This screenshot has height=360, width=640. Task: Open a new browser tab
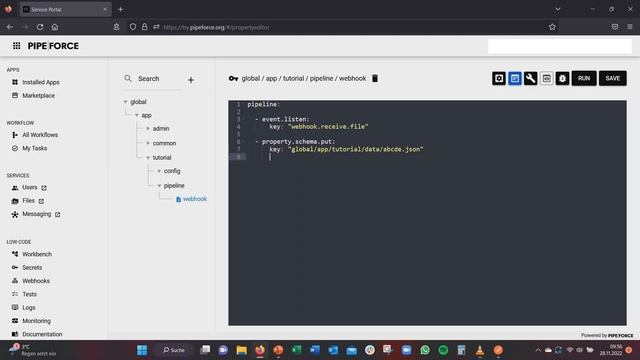(x=120, y=9)
